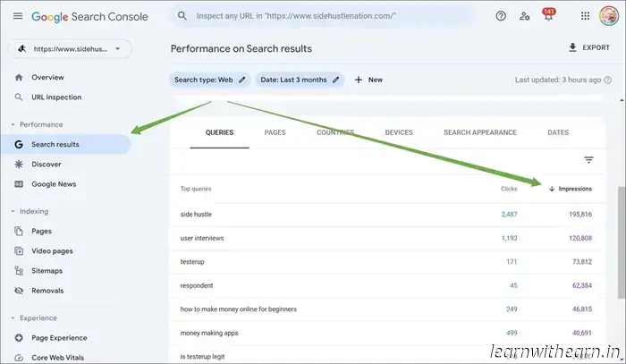The image size is (626, 364).
Task: Click the Search type: Web chip
Action: point(209,80)
